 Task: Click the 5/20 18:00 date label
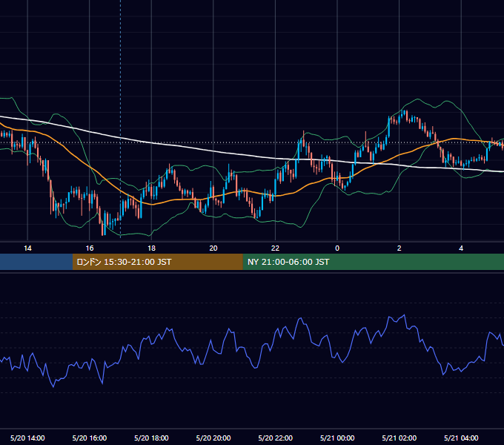(151, 438)
